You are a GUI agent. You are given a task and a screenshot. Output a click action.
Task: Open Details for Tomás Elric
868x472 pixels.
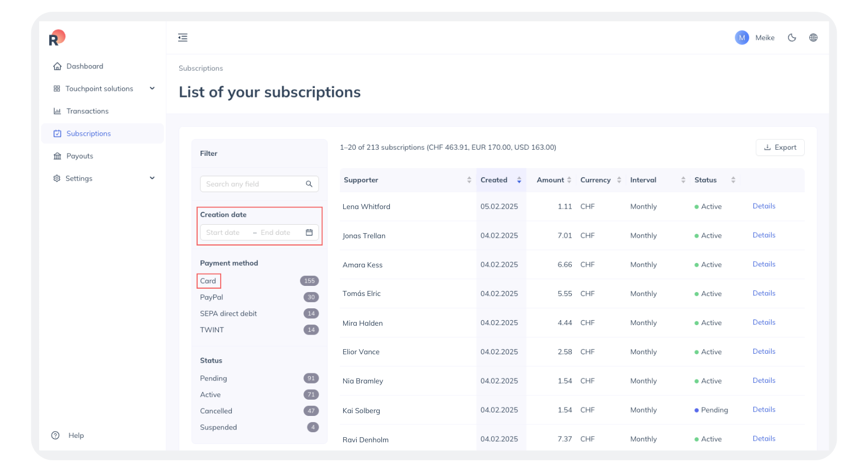[764, 294]
